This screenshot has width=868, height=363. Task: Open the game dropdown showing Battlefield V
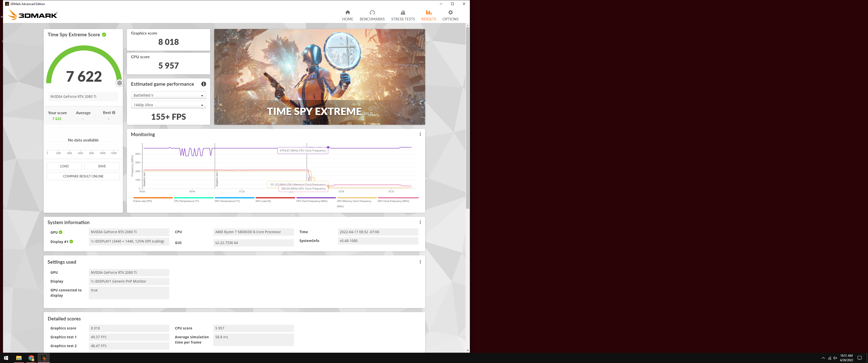coord(168,95)
